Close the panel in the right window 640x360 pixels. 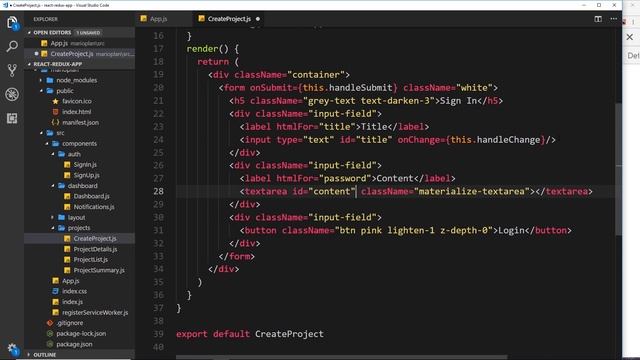tap(630, 37)
